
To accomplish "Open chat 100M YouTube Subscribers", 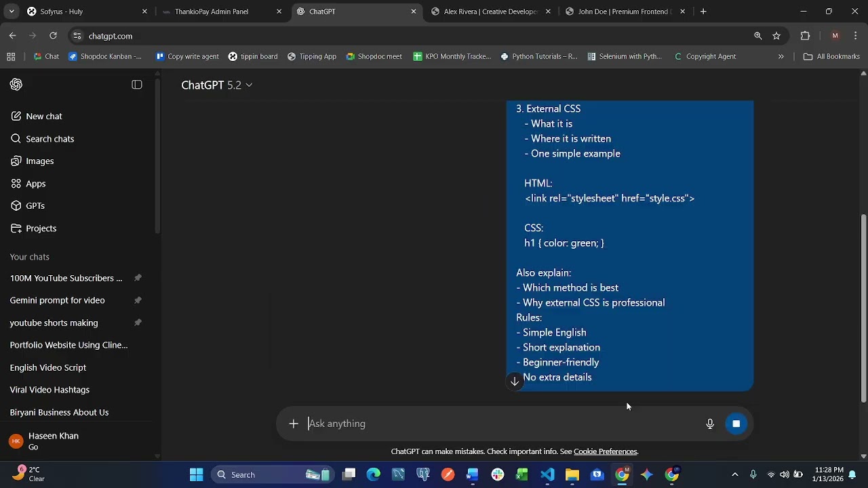I will pyautogui.click(x=66, y=278).
